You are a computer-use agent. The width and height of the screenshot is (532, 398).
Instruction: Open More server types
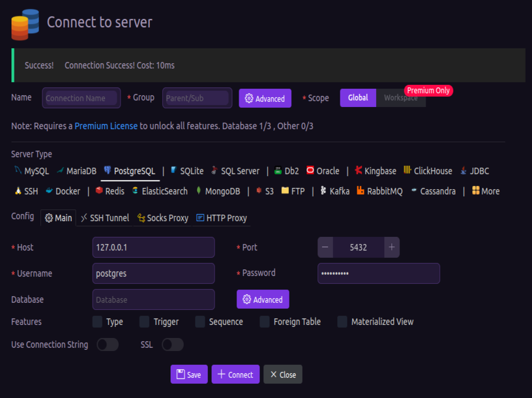pyautogui.click(x=486, y=191)
